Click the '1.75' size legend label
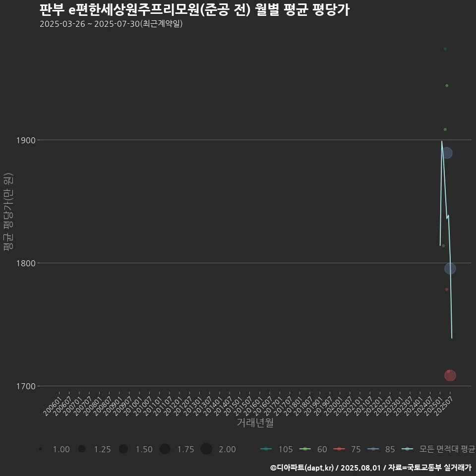The height and width of the screenshot is (476, 476). coord(185,449)
